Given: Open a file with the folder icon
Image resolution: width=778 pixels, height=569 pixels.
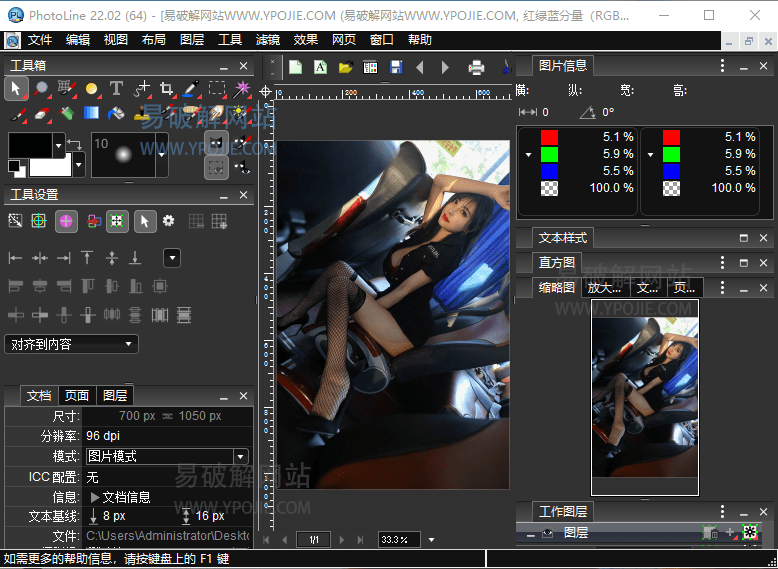Looking at the screenshot, I should (x=345, y=67).
